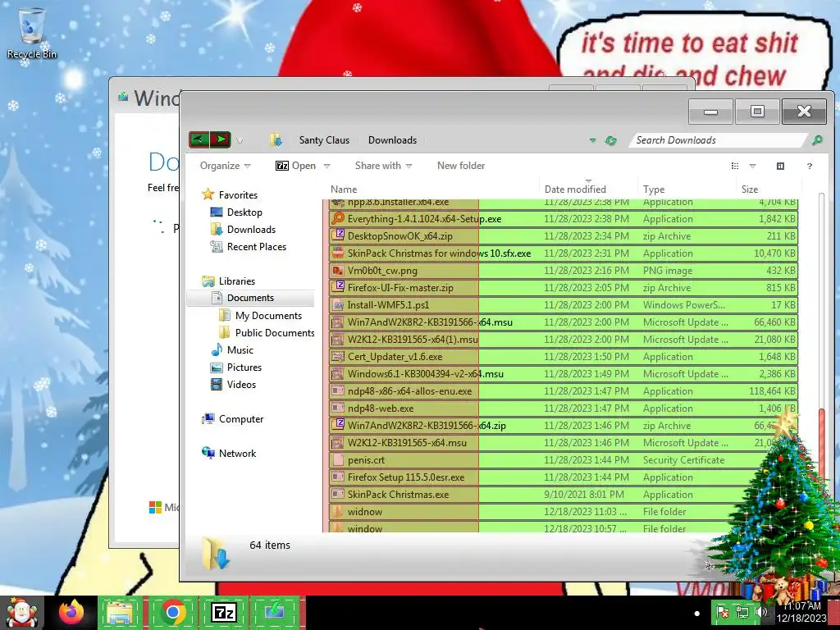This screenshot has height=630, width=840.
Task: Select ndp48-x86-x64-allos-enu.exe file
Action: [563, 391]
